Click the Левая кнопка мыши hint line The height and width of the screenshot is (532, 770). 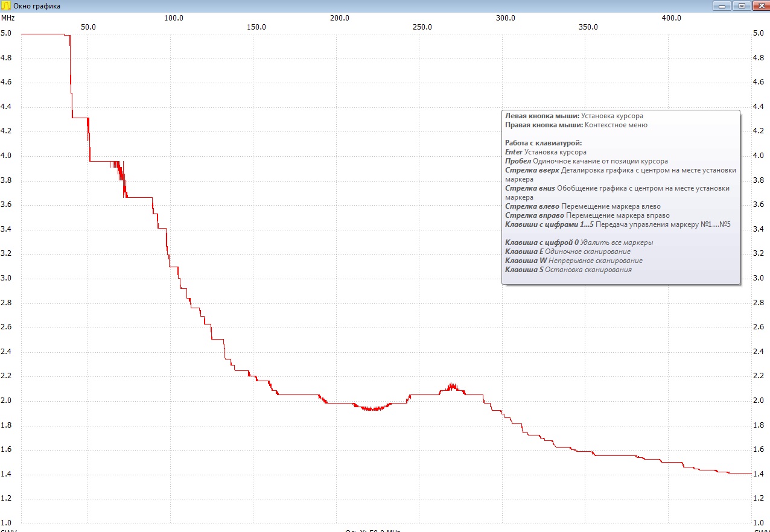click(574, 116)
